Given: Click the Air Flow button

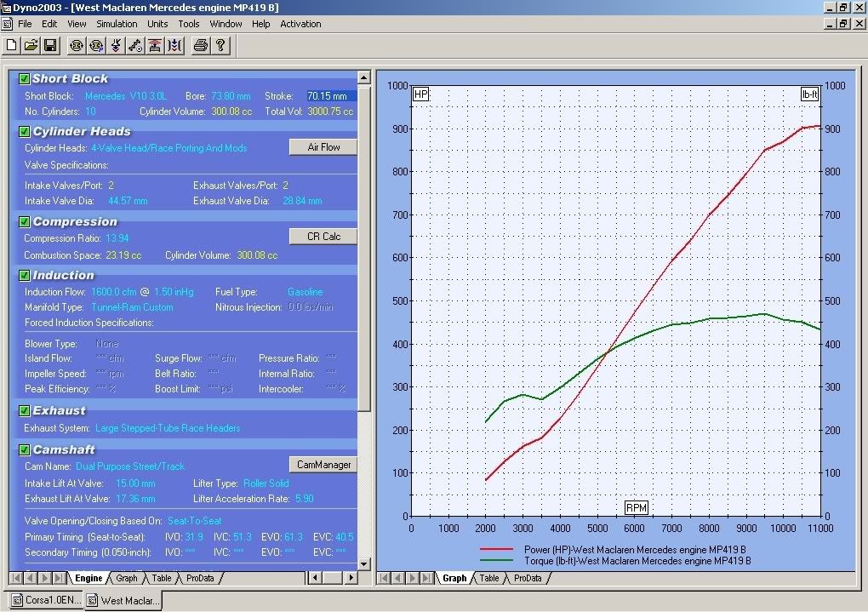Looking at the screenshot, I should [x=323, y=147].
